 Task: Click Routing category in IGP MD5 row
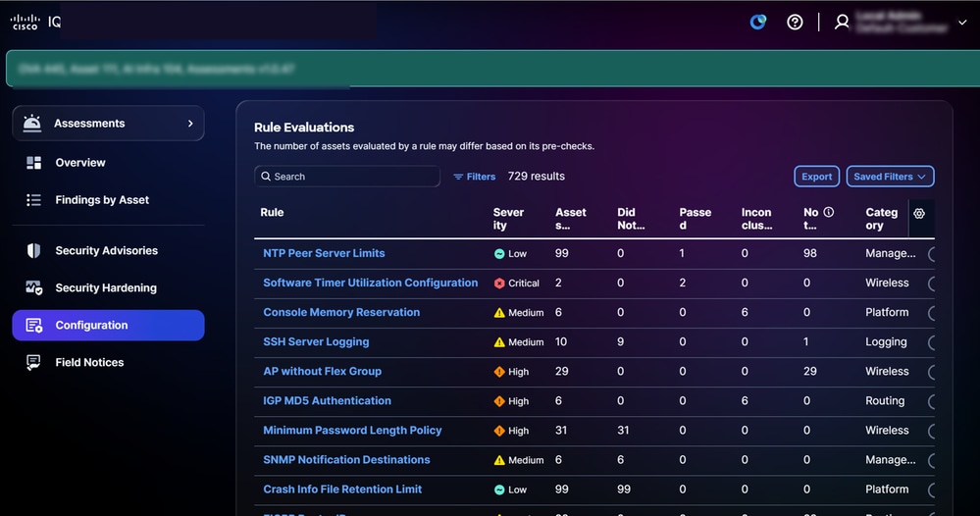point(885,400)
